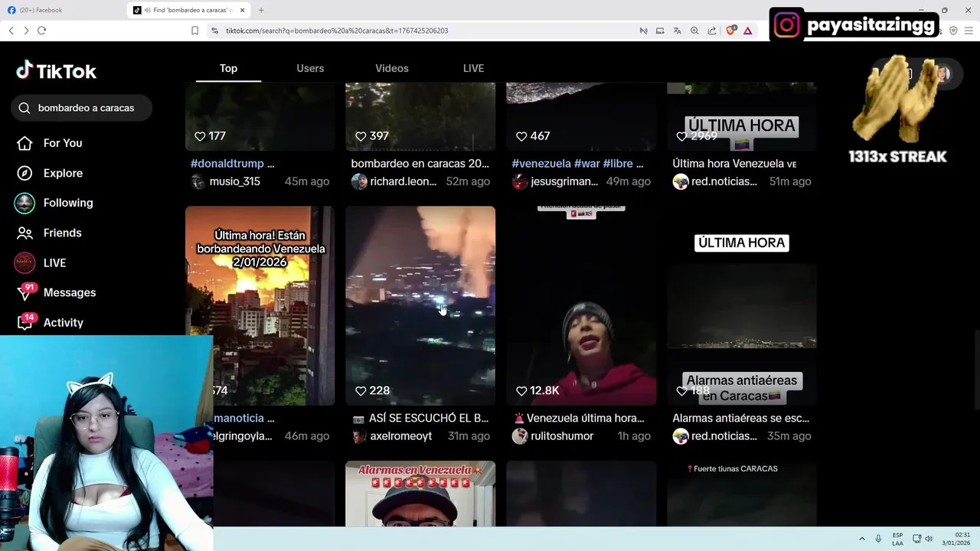Screen dimensions: 980x551
Task: Open video 'Última hora! Están borbandeando Venezuela'
Action: (260, 305)
